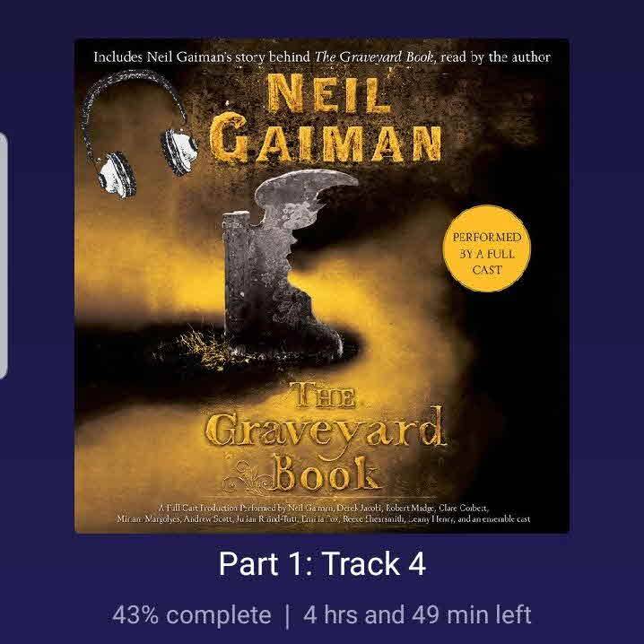This screenshot has height=644, width=644.
Task: Tap the word NEIL above GAIMAN
Action: click(x=328, y=92)
